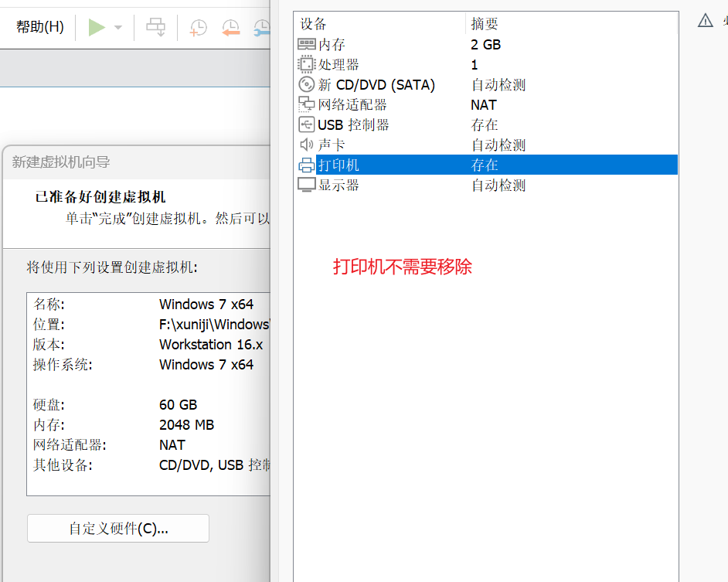Select the 声卡 device row
728x582 pixels.
pyautogui.click(x=487, y=145)
